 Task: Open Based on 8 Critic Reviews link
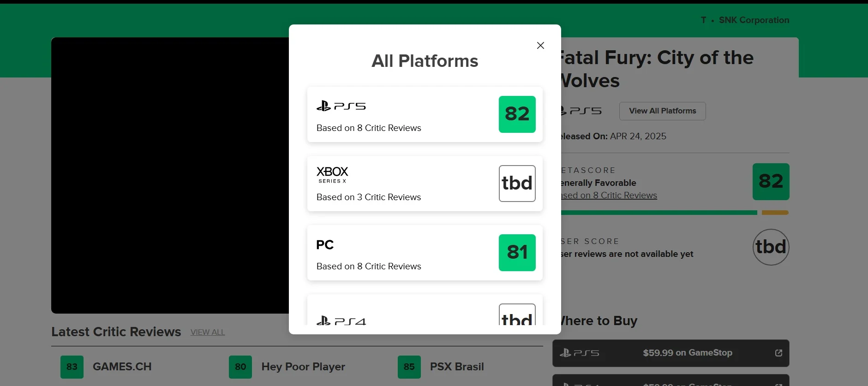click(609, 196)
